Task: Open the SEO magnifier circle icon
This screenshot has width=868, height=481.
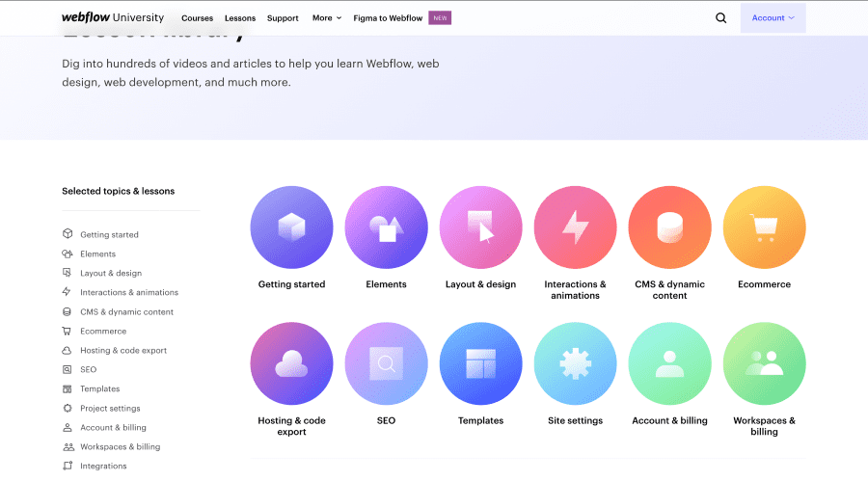Action: coord(387,363)
